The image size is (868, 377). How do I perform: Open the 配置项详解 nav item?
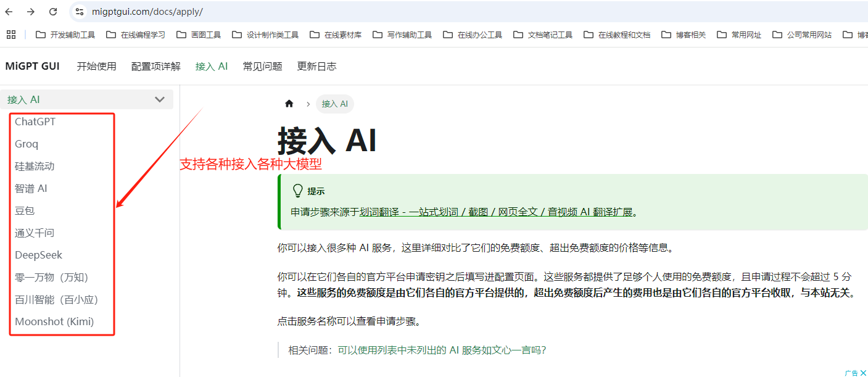(x=156, y=66)
